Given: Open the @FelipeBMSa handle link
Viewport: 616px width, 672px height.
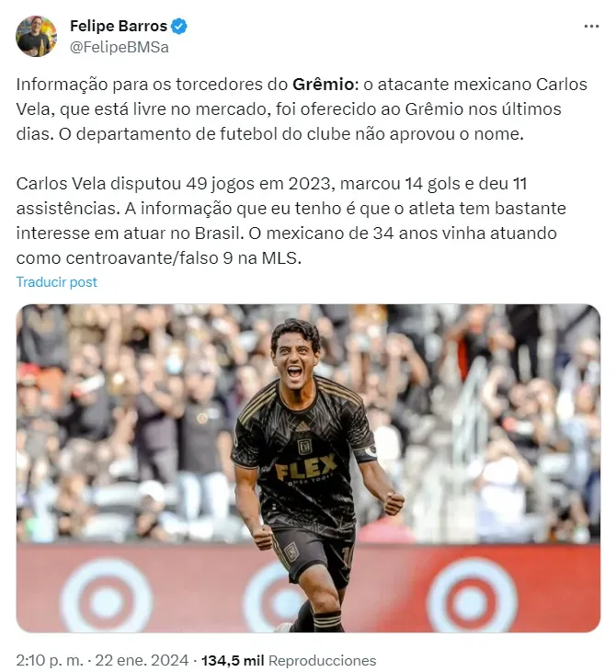Looking at the screenshot, I should [120, 47].
